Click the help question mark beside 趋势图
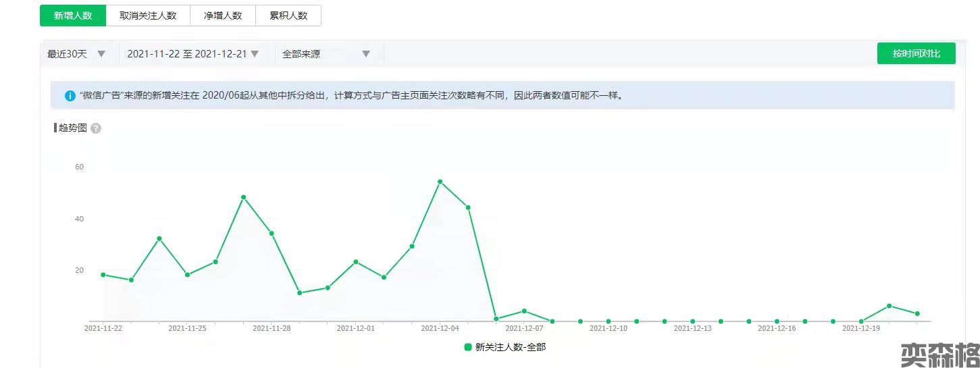Screen dimensions: 980x368 [96, 128]
